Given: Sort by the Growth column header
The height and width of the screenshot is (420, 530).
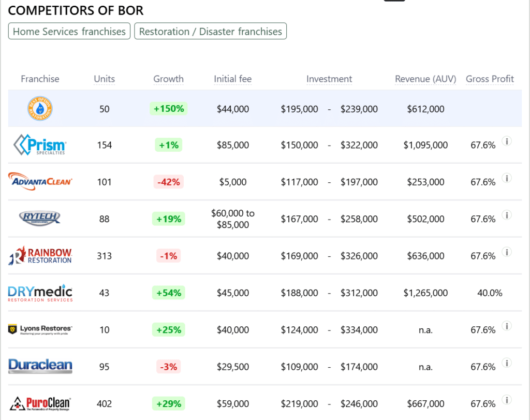Looking at the screenshot, I should click(168, 79).
